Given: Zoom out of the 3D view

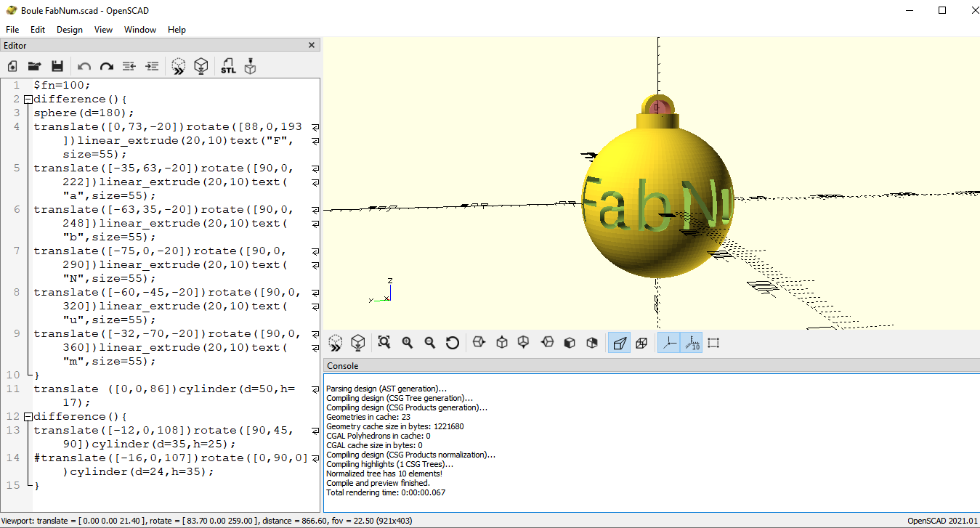Looking at the screenshot, I should point(429,343).
